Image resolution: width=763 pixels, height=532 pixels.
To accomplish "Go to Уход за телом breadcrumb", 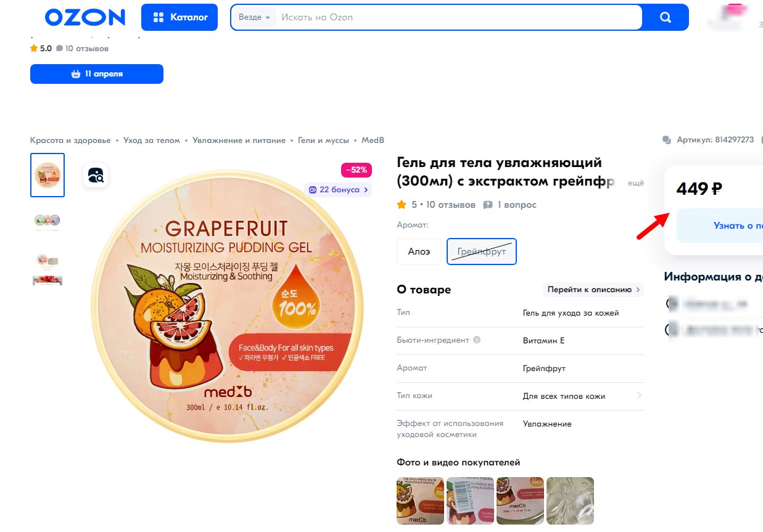I will pos(152,140).
